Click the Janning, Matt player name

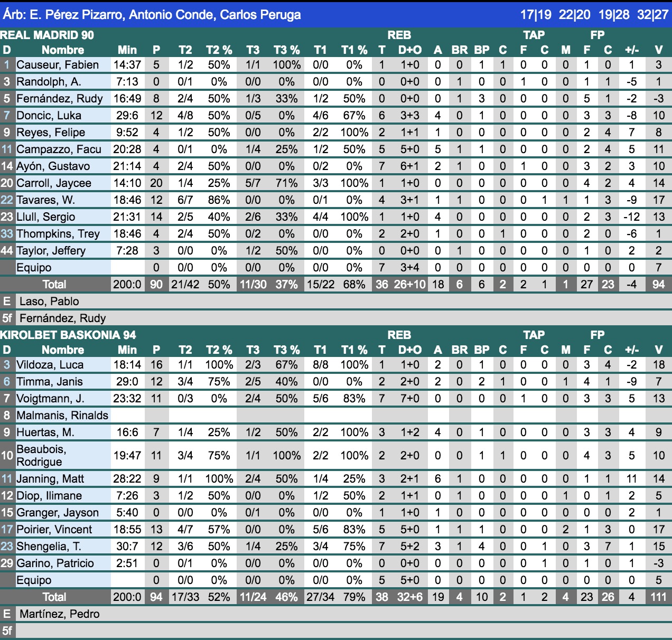(50, 479)
